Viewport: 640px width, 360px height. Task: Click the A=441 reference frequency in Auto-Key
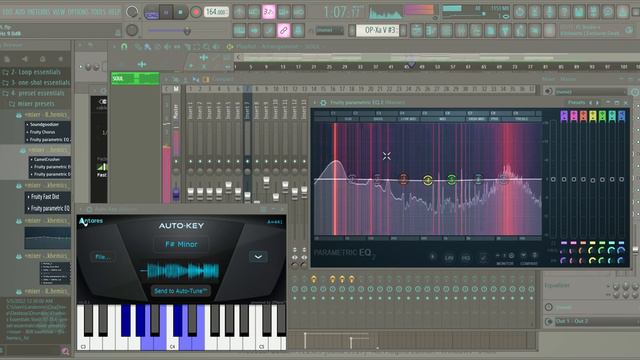(x=275, y=222)
